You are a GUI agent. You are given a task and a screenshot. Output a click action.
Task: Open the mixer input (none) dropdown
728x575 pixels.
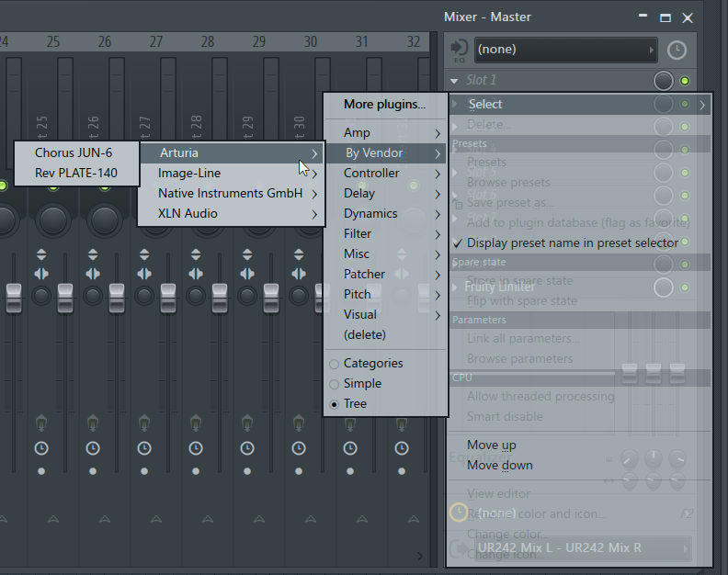(566, 50)
